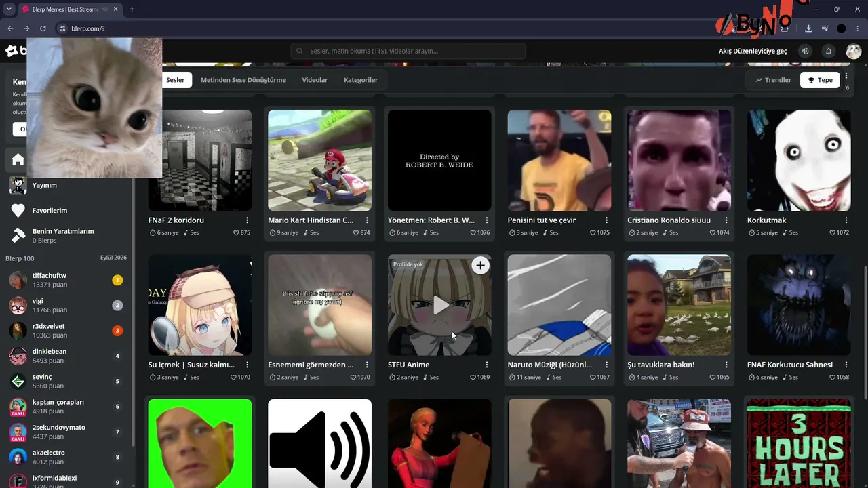The image size is (868, 488).
Task: Play the 3 Hours Later thumbnail
Action: point(799,443)
